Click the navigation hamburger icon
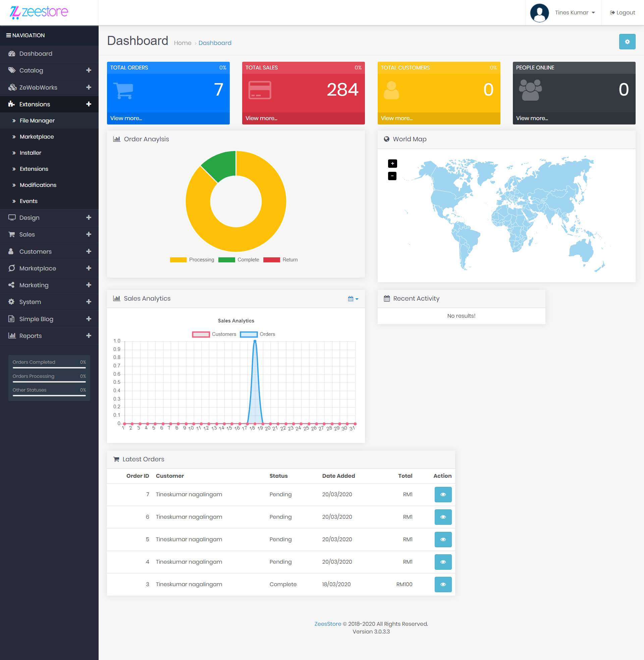 click(x=8, y=35)
